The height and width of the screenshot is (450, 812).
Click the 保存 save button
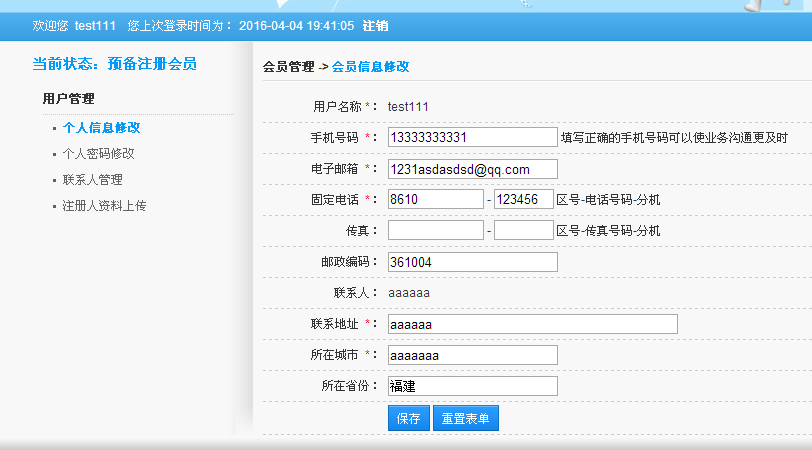pyautogui.click(x=409, y=418)
